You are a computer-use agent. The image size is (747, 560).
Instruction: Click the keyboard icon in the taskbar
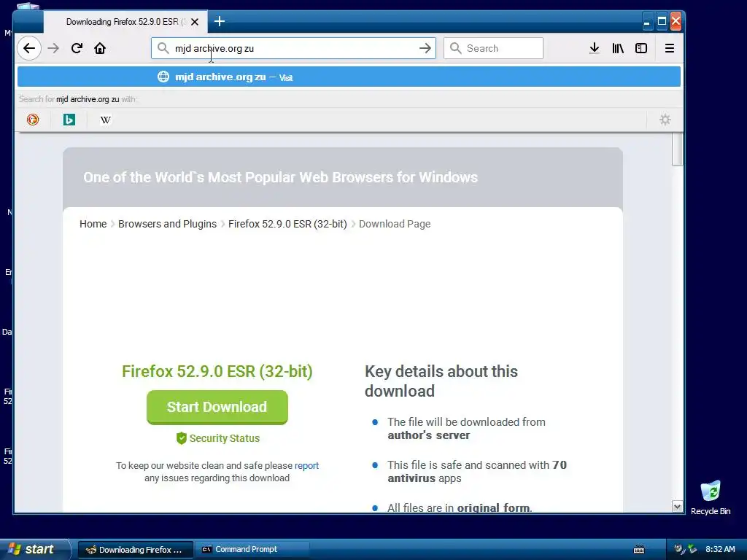[x=639, y=550]
